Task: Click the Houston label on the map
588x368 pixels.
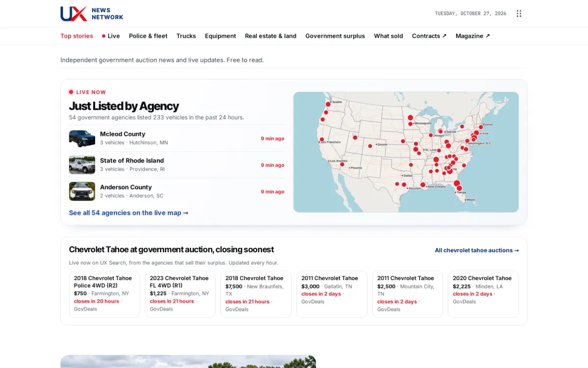Action: [415, 188]
